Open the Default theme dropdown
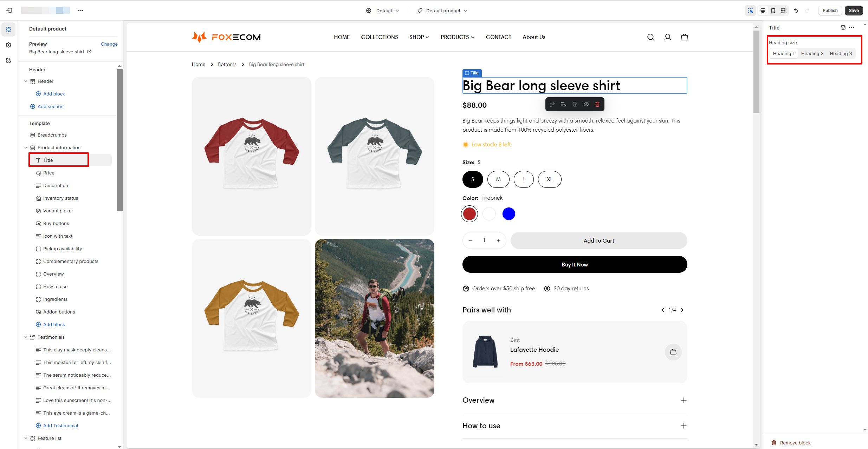 click(x=382, y=11)
